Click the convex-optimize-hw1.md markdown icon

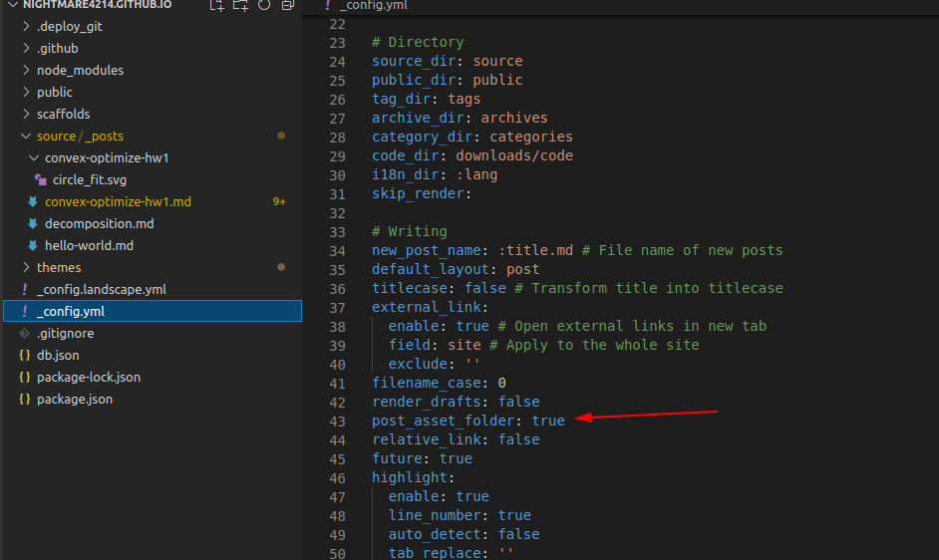[33, 202]
